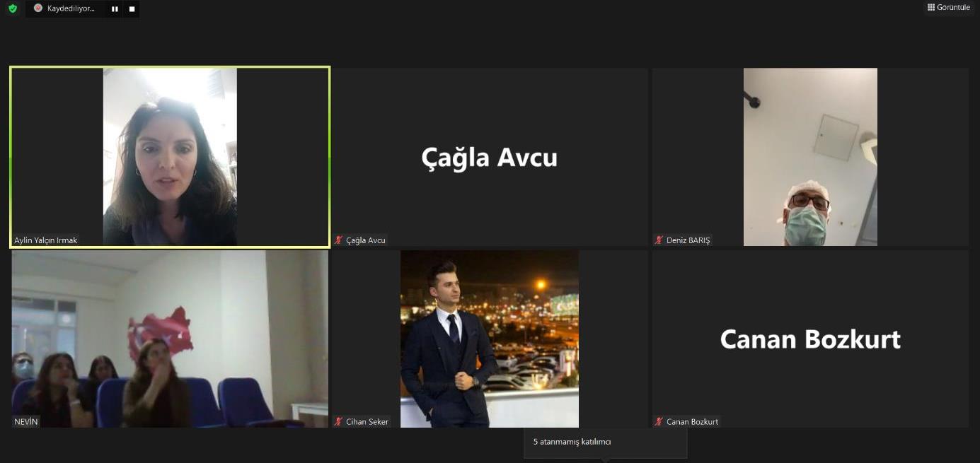This screenshot has width=980, height=463.
Task: Click the NEVİN name label
Action: [26, 422]
